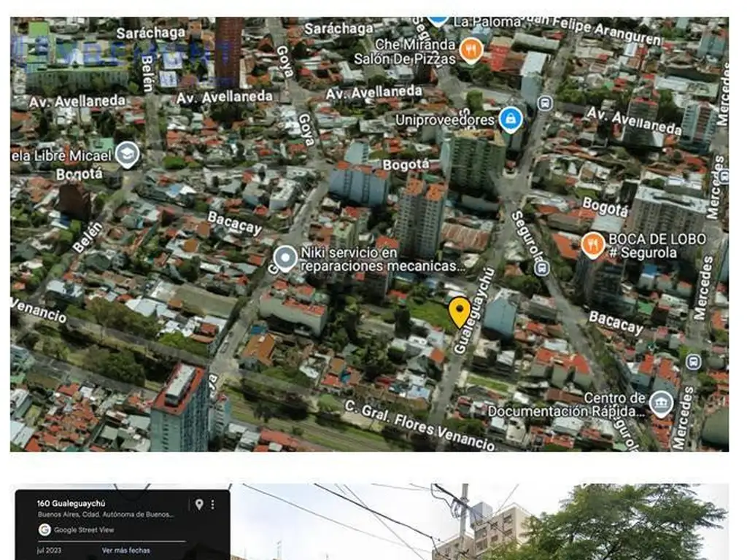Click the 'Ver más fechas' link
Image resolution: width=747 pixels, height=560 pixels.
pyautogui.click(x=125, y=550)
